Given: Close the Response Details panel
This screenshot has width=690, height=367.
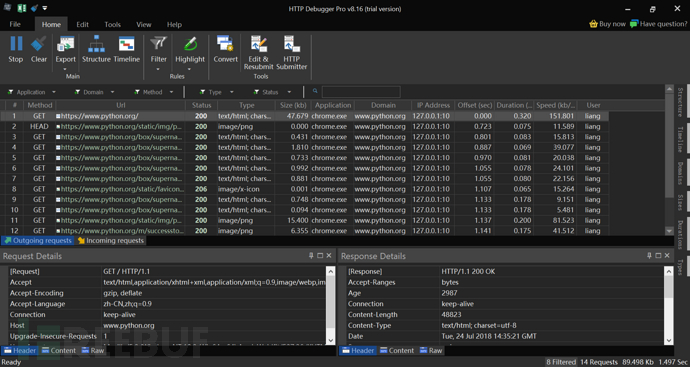Looking at the screenshot, I should click(x=667, y=256).
